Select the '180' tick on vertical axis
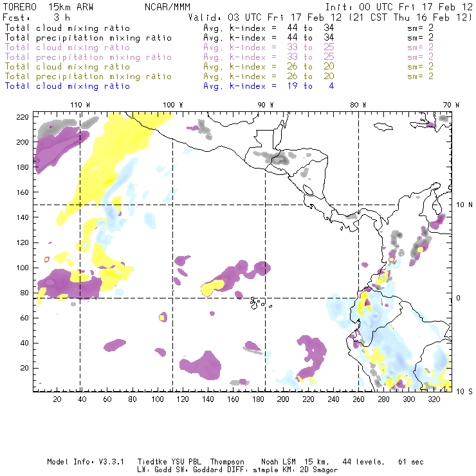Viewport: 476px width, 476px height. coord(23,167)
